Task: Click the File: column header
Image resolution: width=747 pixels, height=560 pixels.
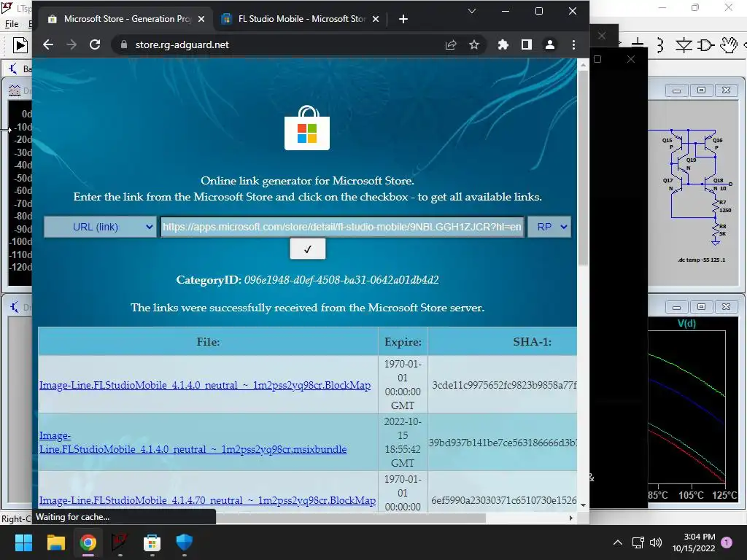Action: pyautogui.click(x=208, y=341)
